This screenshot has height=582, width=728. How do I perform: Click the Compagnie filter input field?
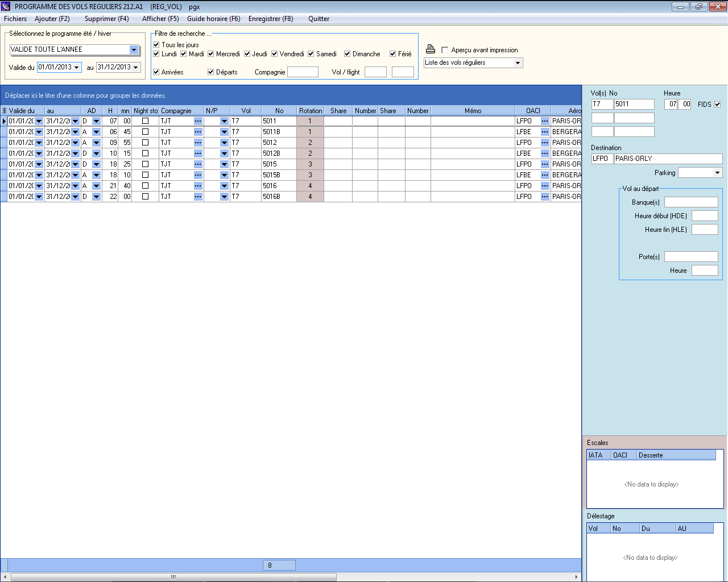[x=303, y=72]
